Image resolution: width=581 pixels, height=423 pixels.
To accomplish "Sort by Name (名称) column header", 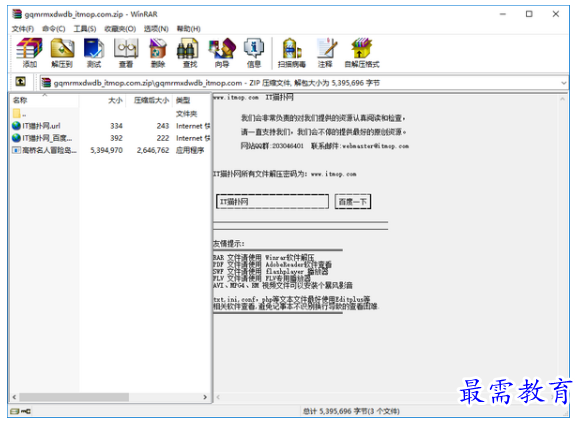I will pos(44,100).
